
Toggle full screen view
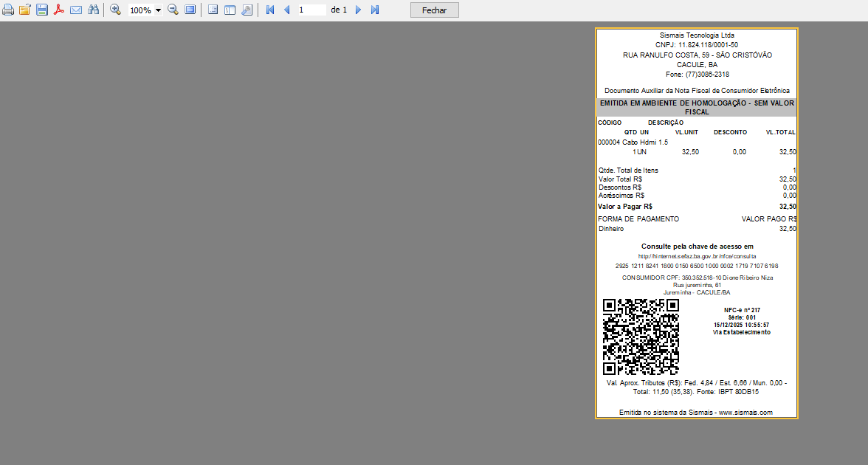(x=190, y=10)
